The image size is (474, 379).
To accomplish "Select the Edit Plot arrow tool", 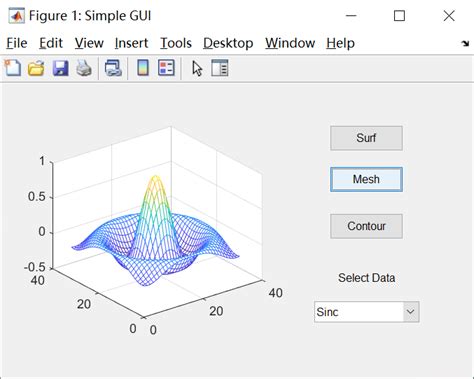I will (x=197, y=68).
